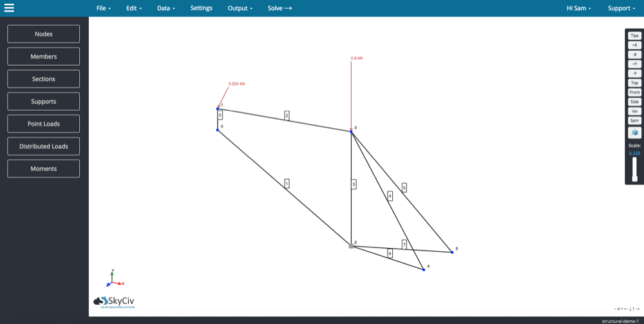Expand the Hi Sam account dropdown
The width and height of the screenshot is (644, 324).
578,8
